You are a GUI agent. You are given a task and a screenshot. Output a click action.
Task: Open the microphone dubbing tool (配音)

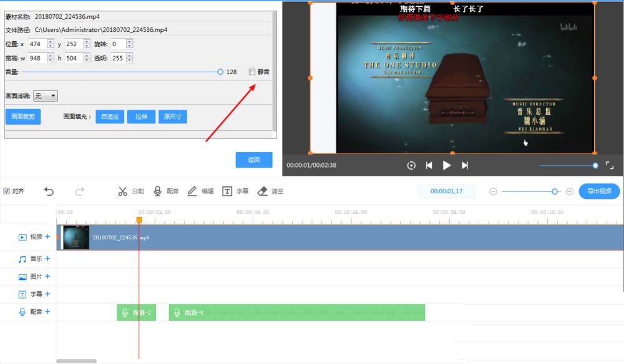click(165, 191)
